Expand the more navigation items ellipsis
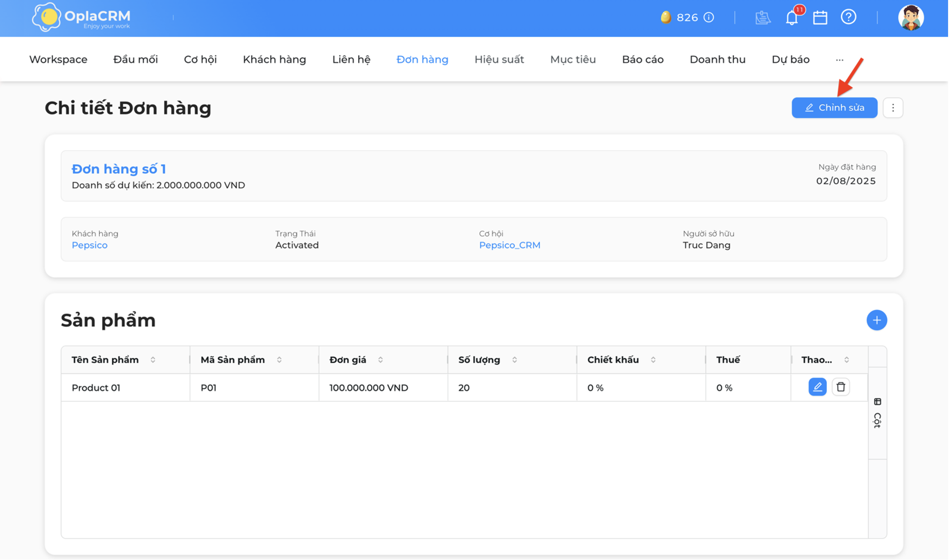The image size is (949, 560). [x=839, y=59]
